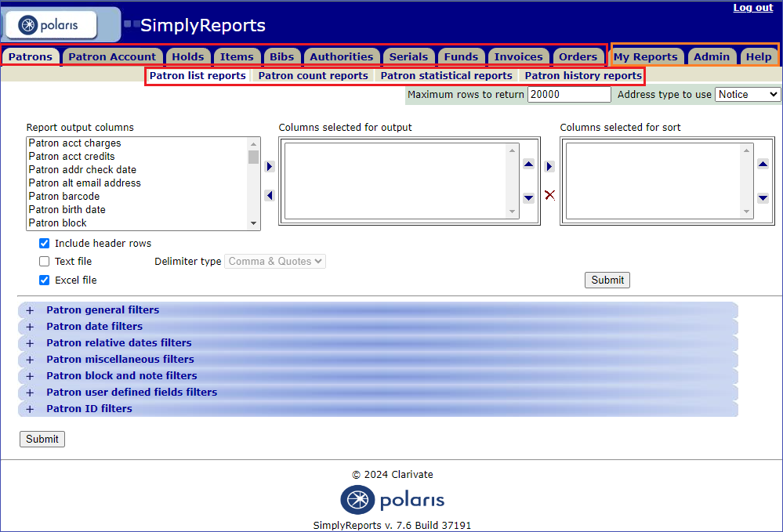This screenshot has height=532, width=783.
Task: Remove sort column with red X
Action: (549, 195)
